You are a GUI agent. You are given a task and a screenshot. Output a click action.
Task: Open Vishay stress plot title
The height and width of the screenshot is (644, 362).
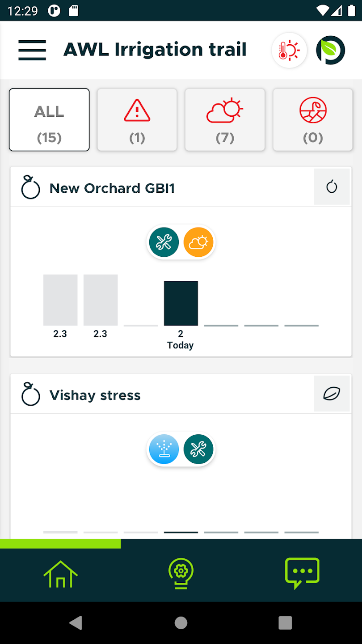pos(95,395)
